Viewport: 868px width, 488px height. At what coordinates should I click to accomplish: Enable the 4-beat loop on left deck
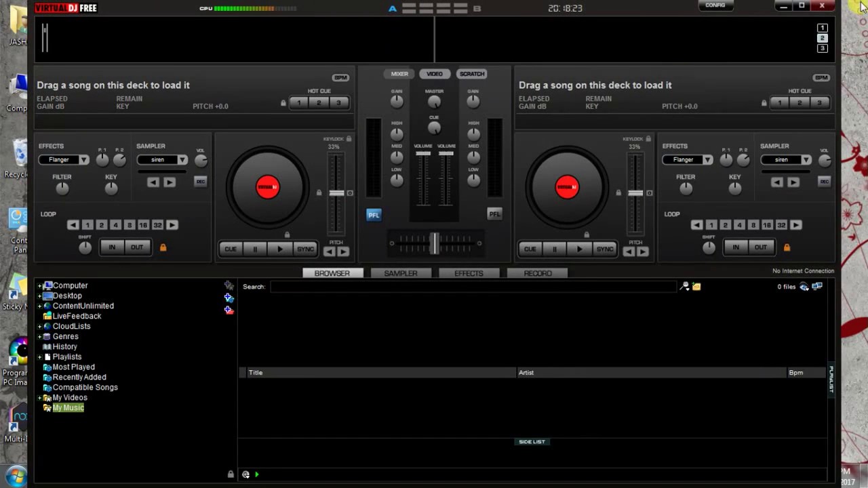coord(115,225)
